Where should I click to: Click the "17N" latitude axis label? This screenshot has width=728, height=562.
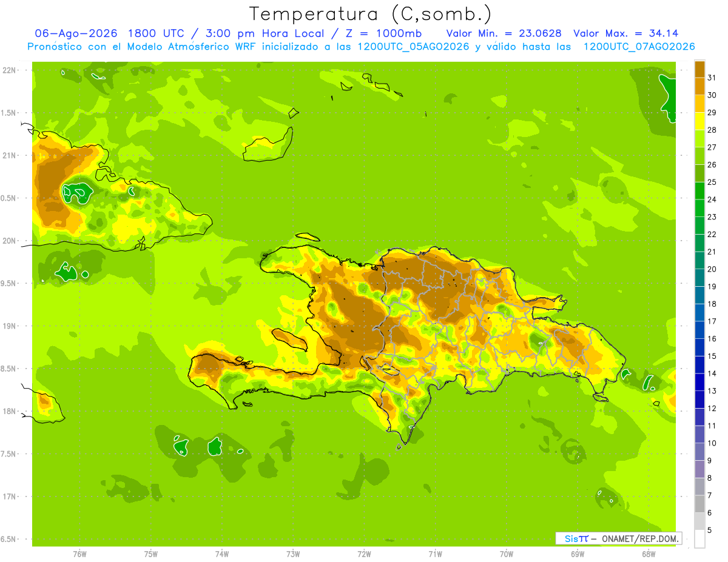click(10, 497)
